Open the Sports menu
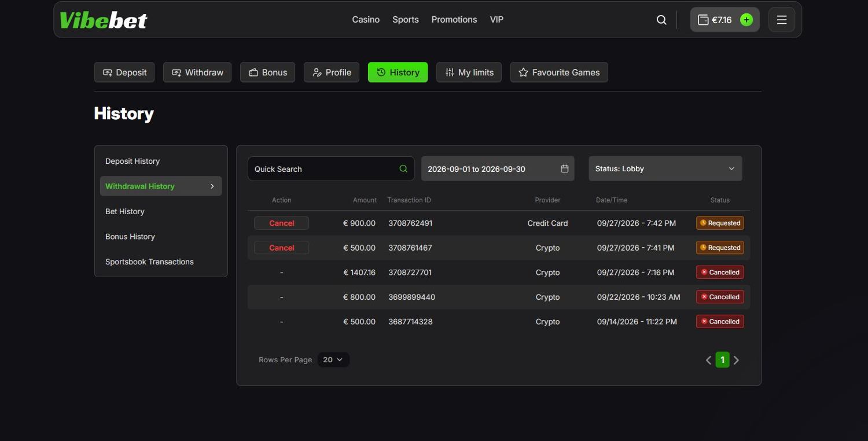This screenshot has height=441, width=868. [x=406, y=20]
